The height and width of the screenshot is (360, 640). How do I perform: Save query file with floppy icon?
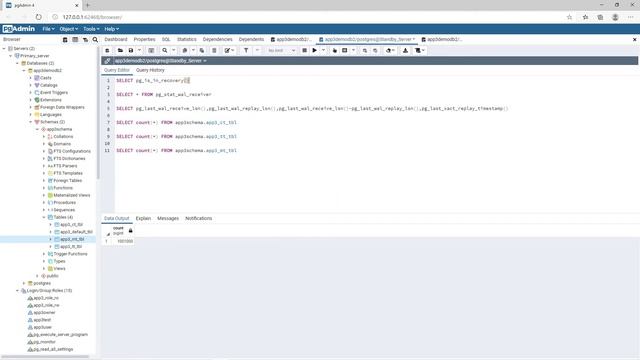pos(131,50)
